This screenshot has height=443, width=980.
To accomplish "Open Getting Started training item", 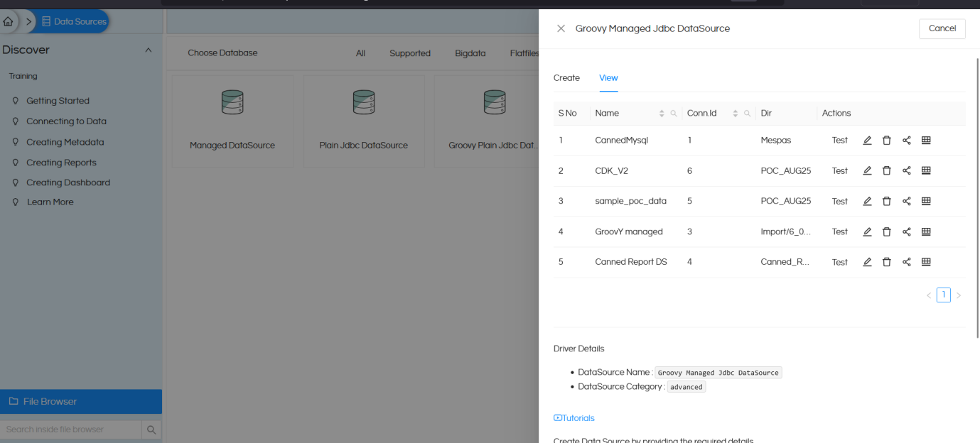I will coord(58,101).
